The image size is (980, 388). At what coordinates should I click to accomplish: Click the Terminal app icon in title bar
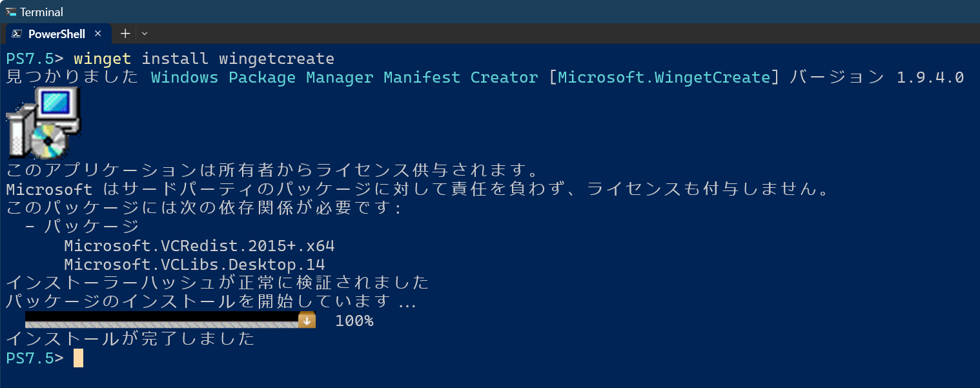(x=10, y=12)
